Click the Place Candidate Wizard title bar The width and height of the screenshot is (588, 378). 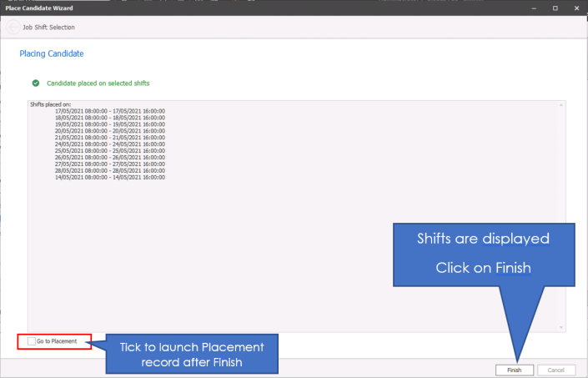pos(250,8)
